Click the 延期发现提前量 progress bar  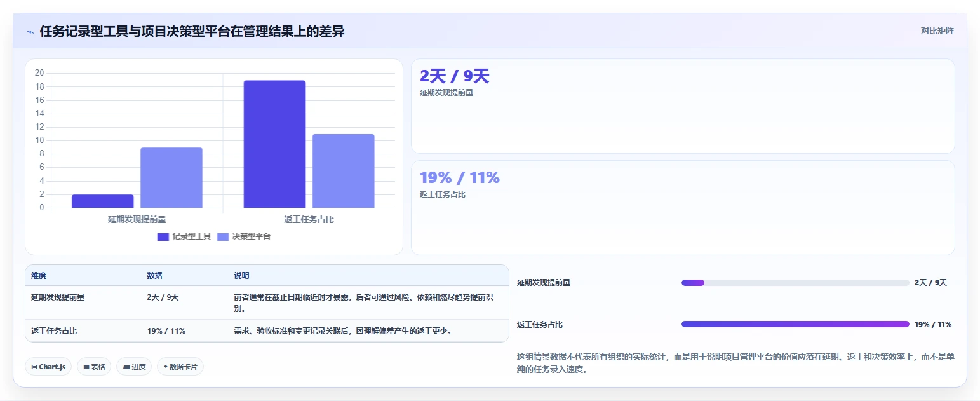795,283
